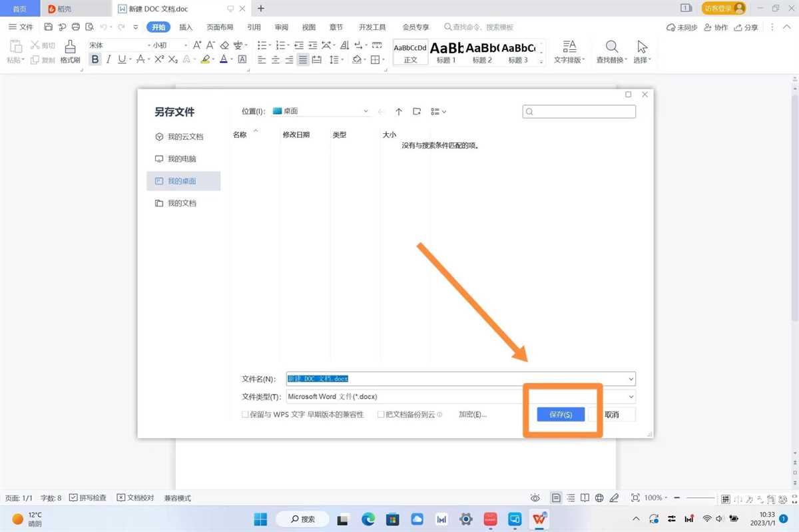Open the 页面布局 ribbon tab

[x=220, y=27]
